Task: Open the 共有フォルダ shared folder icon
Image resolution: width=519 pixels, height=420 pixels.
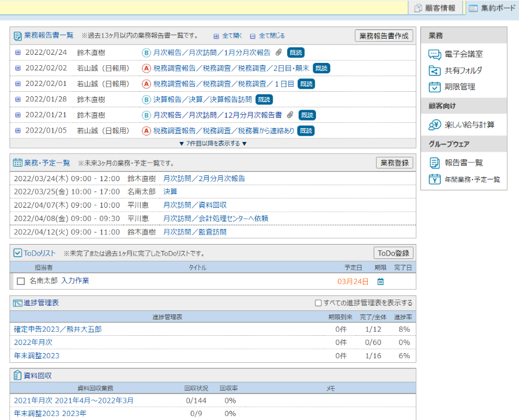Action: click(435, 71)
